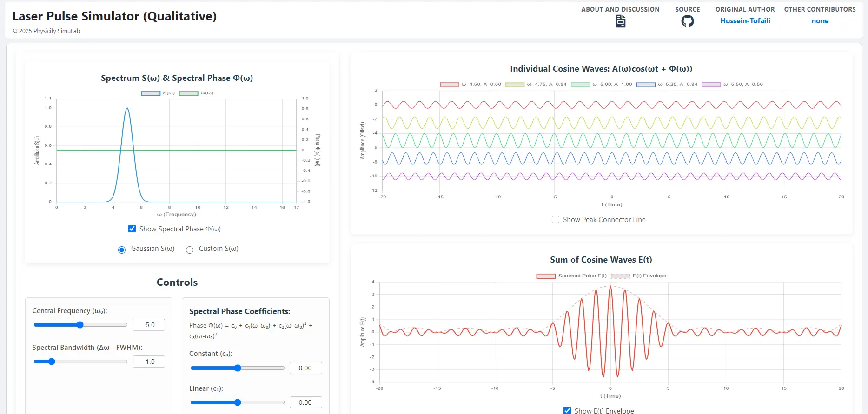The width and height of the screenshot is (868, 414).
Task: Toggle the Summed Pulse E(t) legend swatch
Action: click(546, 276)
